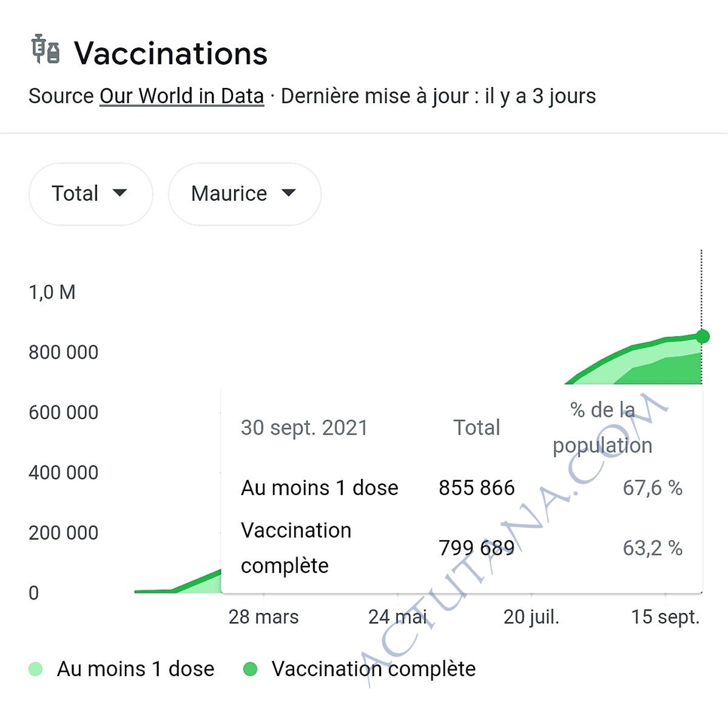728x710 pixels.
Task: Select the 24 mai axis label
Action: (397, 617)
